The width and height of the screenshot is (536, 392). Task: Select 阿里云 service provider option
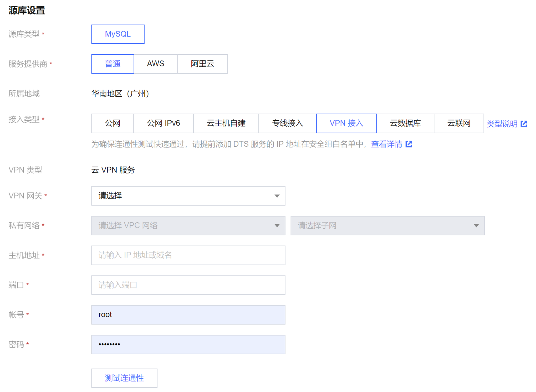202,64
